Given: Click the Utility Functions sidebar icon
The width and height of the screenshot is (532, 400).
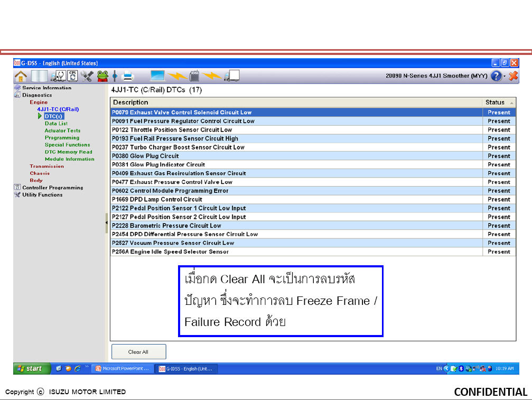Looking at the screenshot, I should click(17, 195).
